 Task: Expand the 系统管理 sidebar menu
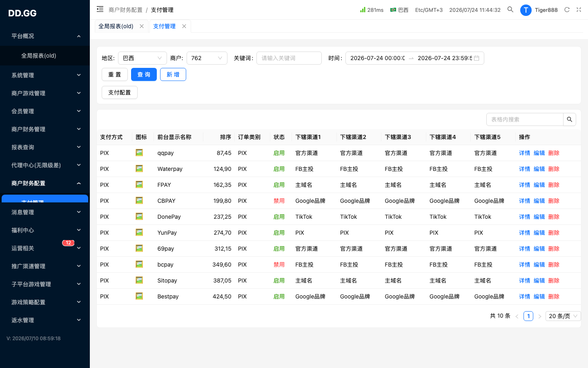[x=45, y=75]
